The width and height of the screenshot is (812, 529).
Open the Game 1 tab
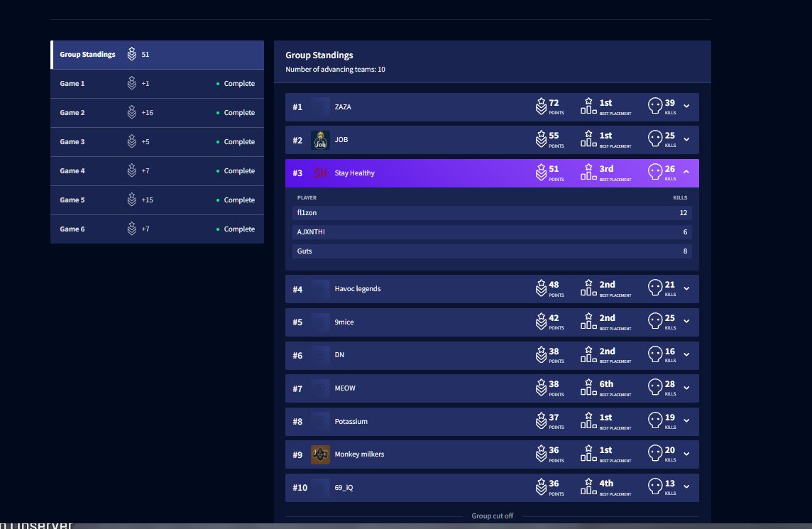tap(157, 83)
